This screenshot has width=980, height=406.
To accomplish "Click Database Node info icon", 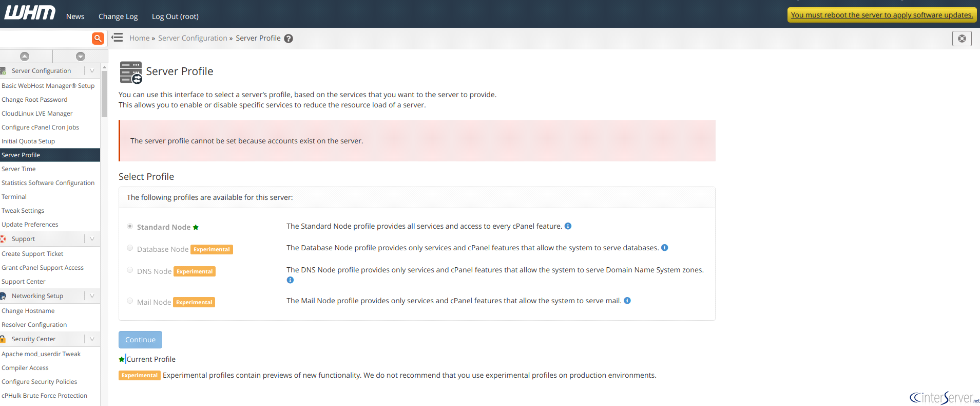I will (x=664, y=248).
